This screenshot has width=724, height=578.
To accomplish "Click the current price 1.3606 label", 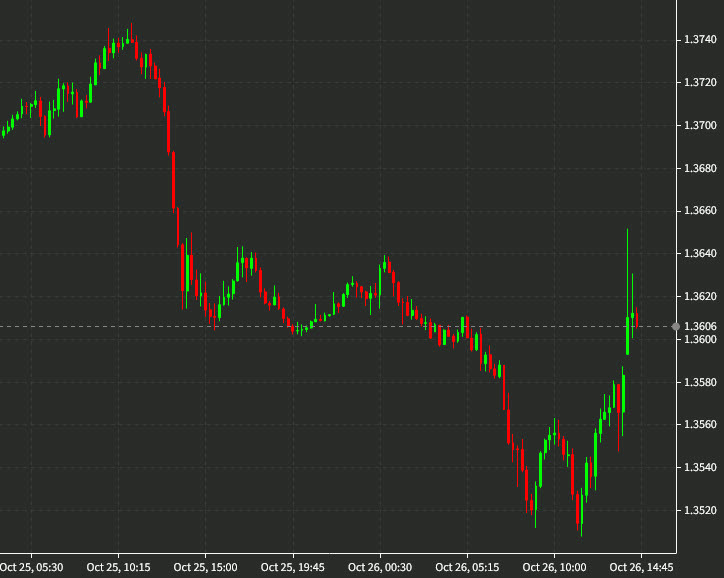I will (x=700, y=326).
